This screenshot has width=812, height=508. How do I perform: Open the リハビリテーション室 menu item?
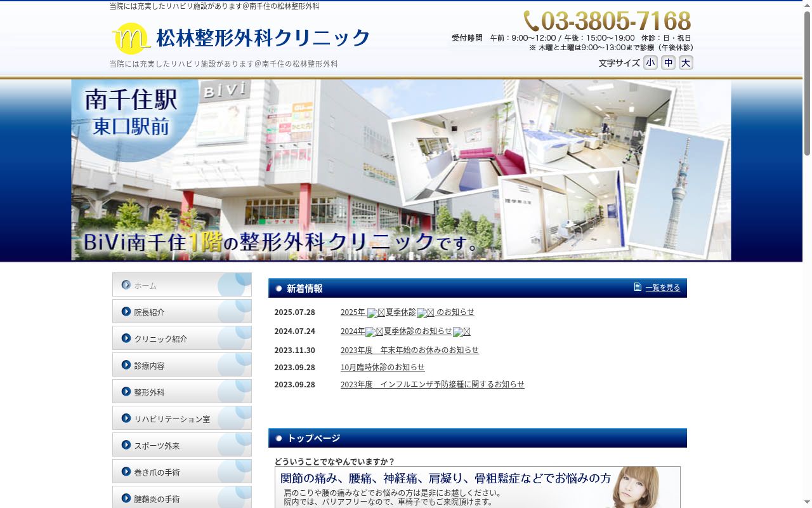[x=182, y=418]
